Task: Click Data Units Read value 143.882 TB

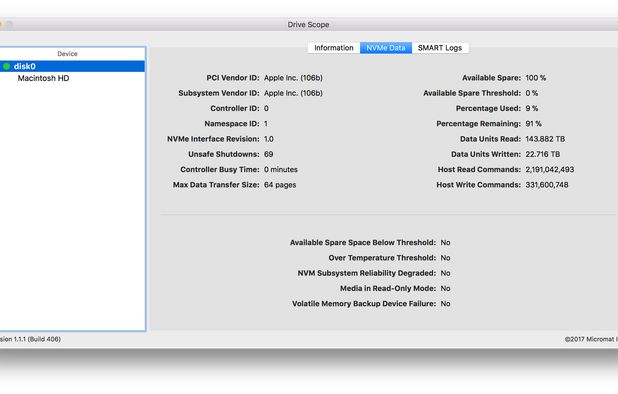Action: [x=545, y=139]
